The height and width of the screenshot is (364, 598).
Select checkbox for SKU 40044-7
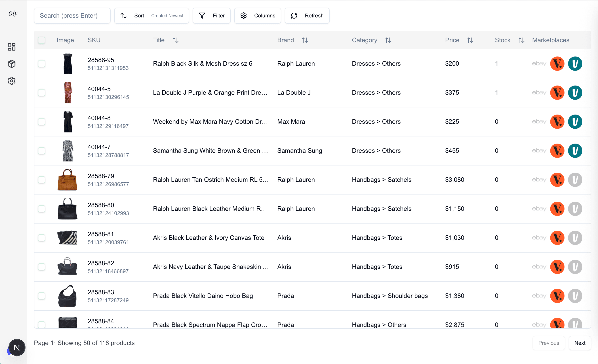tap(42, 151)
